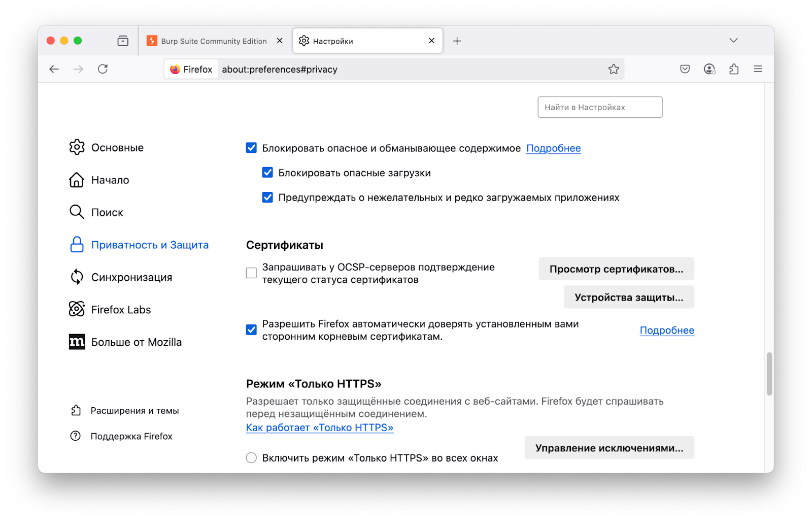Screen dimensions: 812x523
Task: Bookmark this page with the star icon
Action: coord(614,69)
